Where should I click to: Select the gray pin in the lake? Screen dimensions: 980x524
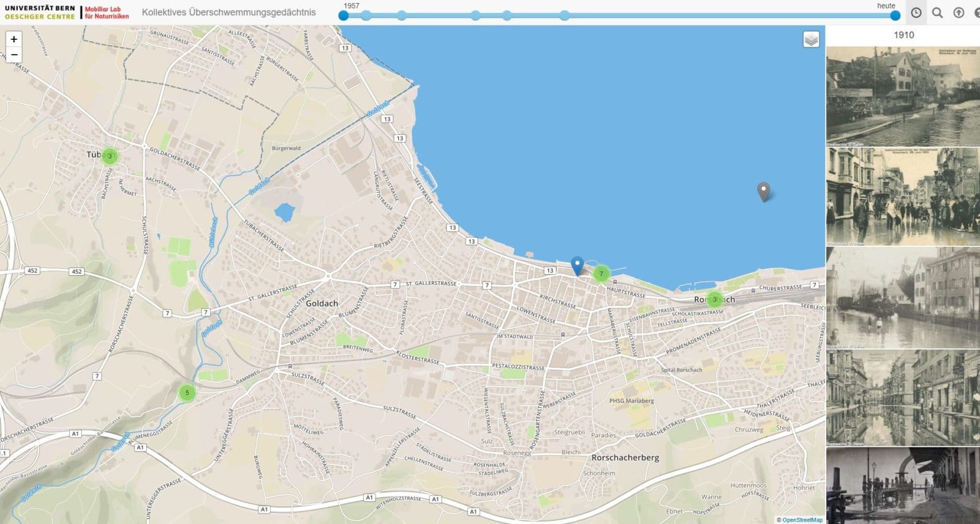coord(763,191)
